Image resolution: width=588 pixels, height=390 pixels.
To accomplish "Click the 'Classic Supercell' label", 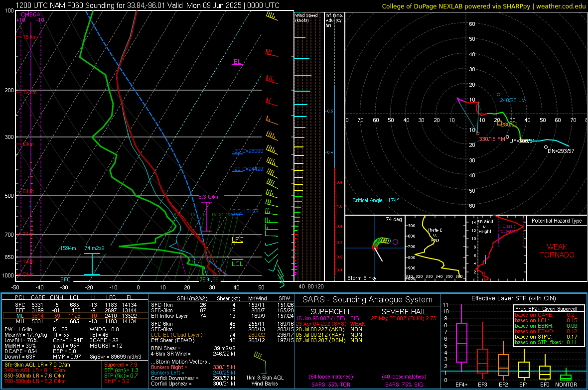I will click(x=509, y=229).
